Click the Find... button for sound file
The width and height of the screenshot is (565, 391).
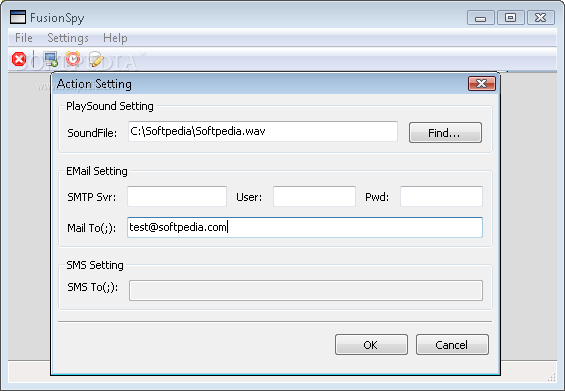[x=445, y=133]
